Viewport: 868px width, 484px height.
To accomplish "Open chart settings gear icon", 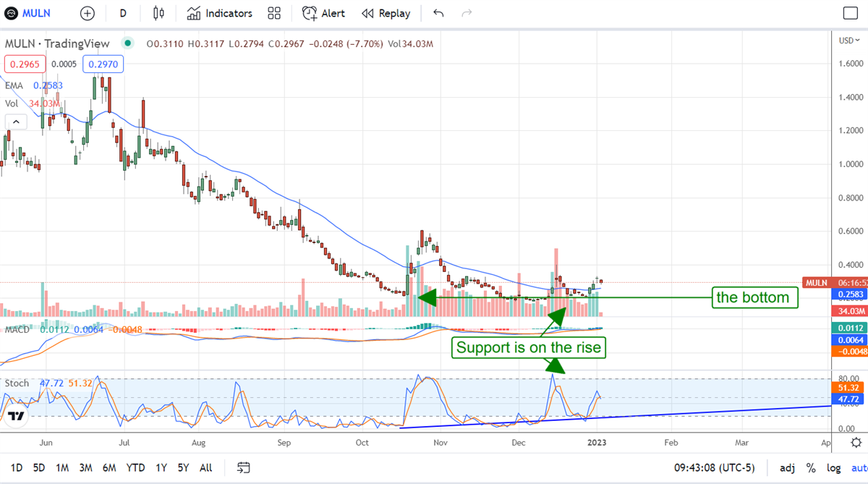I will coord(856,442).
